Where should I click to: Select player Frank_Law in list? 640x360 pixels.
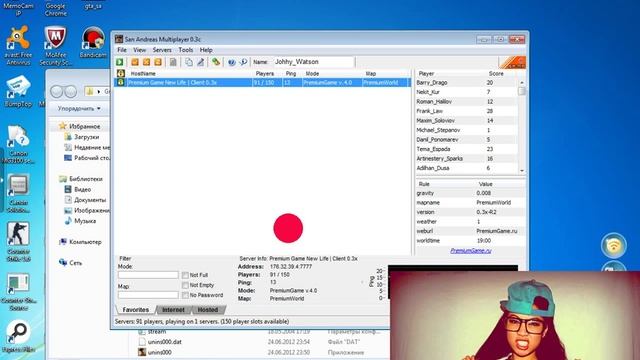coord(467,111)
